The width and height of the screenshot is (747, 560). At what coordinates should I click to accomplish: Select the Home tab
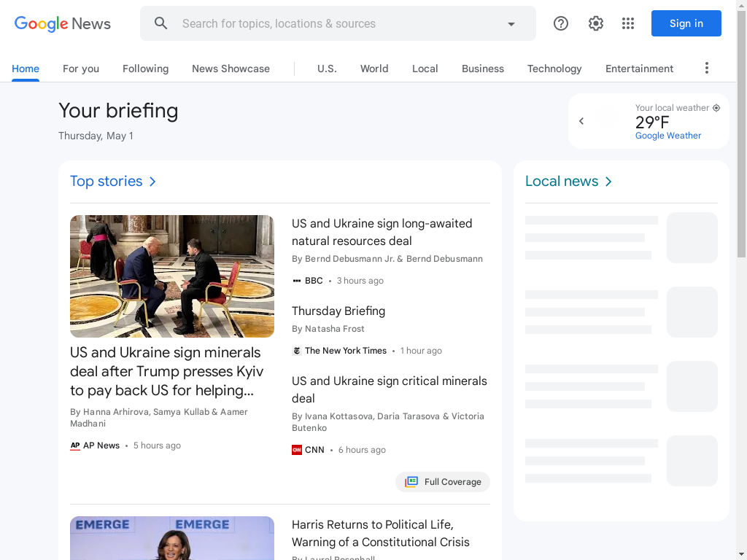pyautogui.click(x=26, y=69)
